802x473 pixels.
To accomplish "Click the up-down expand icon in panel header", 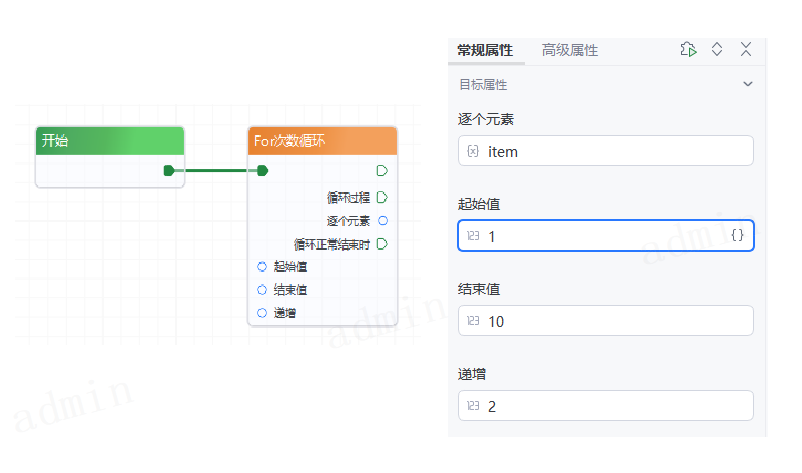I will 717,49.
